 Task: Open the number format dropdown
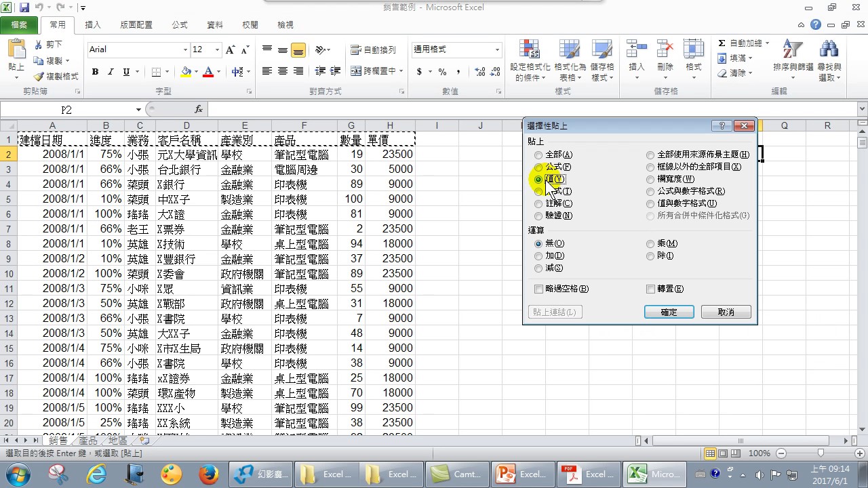pos(497,49)
